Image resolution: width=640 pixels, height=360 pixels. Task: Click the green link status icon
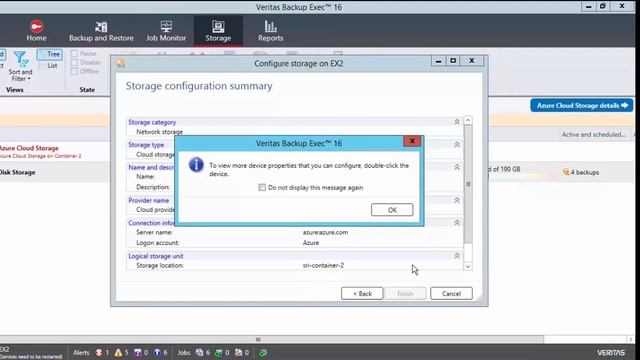click(x=263, y=352)
